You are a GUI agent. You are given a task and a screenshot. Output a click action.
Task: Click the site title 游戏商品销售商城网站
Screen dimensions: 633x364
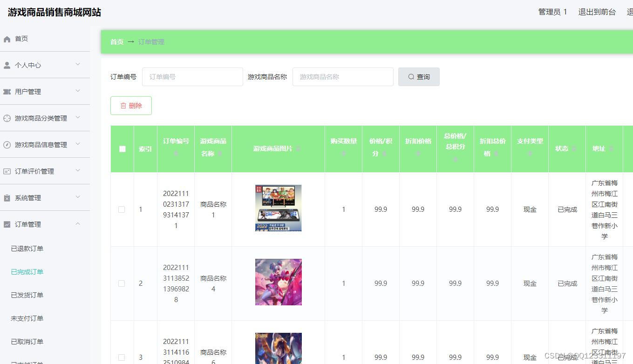(x=54, y=13)
